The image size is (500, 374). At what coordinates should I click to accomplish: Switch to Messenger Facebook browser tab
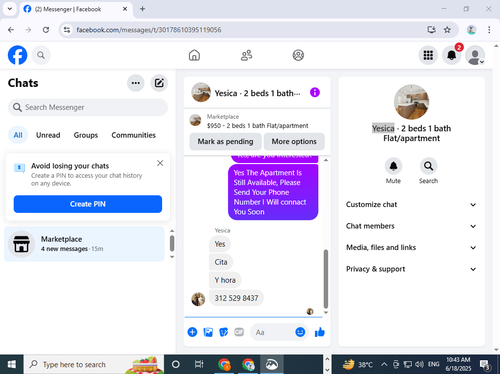pyautogui.click(x=76, y=9)
